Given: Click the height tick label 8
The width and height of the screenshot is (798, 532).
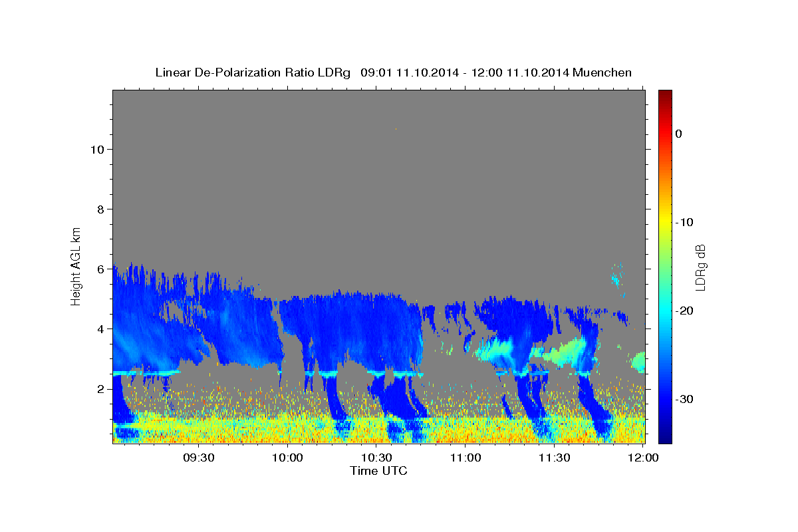Looking at the screenshot, I should [x=100, y=209].
